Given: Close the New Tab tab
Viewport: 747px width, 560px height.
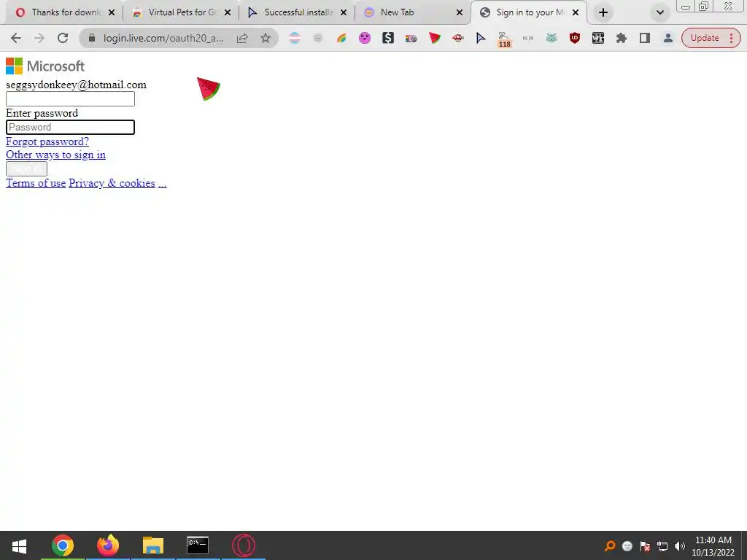Looking at the screenshot, I should [460, 12].
